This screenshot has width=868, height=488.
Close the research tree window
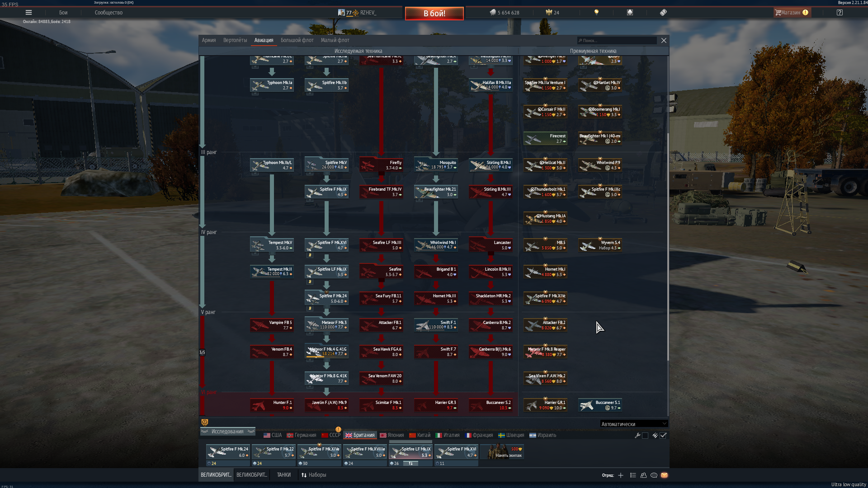coord(664,41)
